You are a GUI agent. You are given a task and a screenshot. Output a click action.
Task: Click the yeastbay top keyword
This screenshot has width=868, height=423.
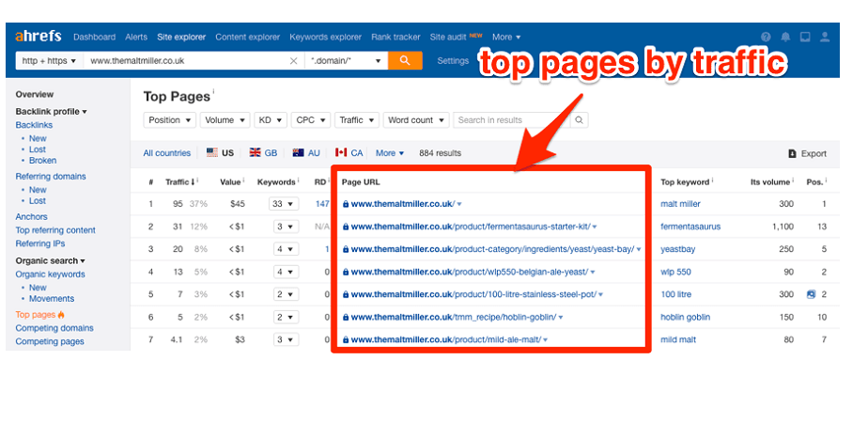[x=677, y=249]
